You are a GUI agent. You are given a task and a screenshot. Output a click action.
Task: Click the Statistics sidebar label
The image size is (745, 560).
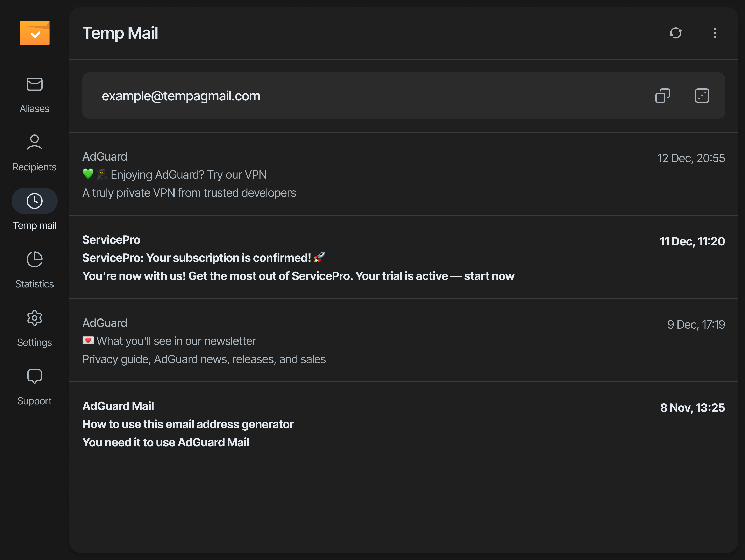[34, 284]
